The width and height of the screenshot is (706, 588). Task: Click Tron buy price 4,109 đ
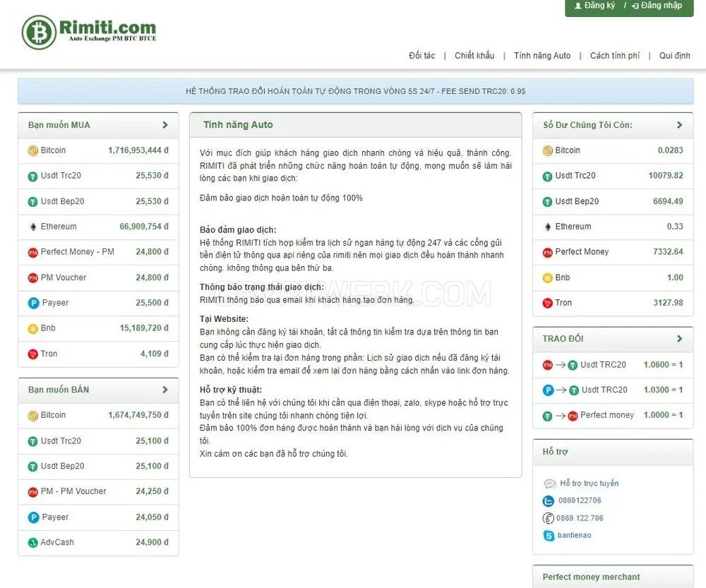click(155, 354)
